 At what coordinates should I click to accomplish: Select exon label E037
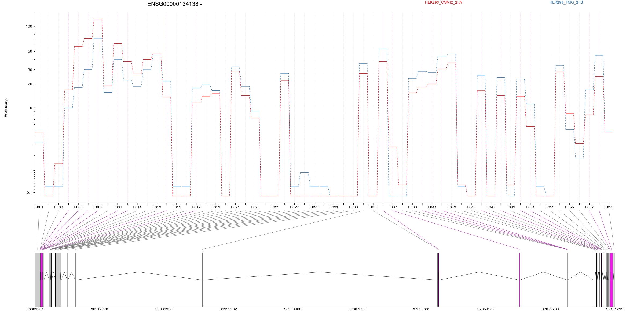[393, 207]
